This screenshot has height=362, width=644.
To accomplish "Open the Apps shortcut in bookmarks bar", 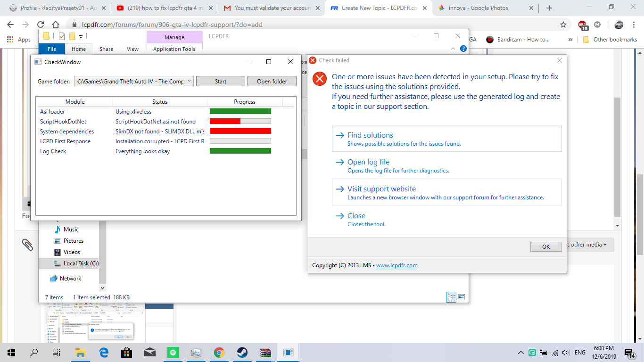I will (x=19, y=40).
